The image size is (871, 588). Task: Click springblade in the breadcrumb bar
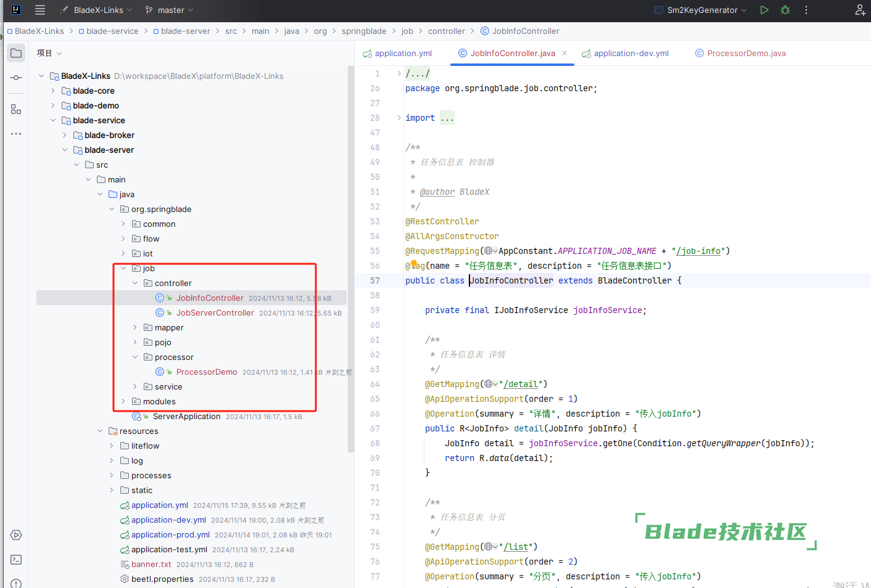(x=364, y=31)
